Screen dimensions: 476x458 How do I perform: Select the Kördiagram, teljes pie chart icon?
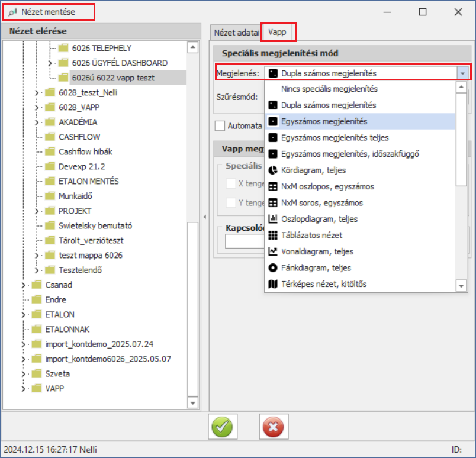[273, 170]
